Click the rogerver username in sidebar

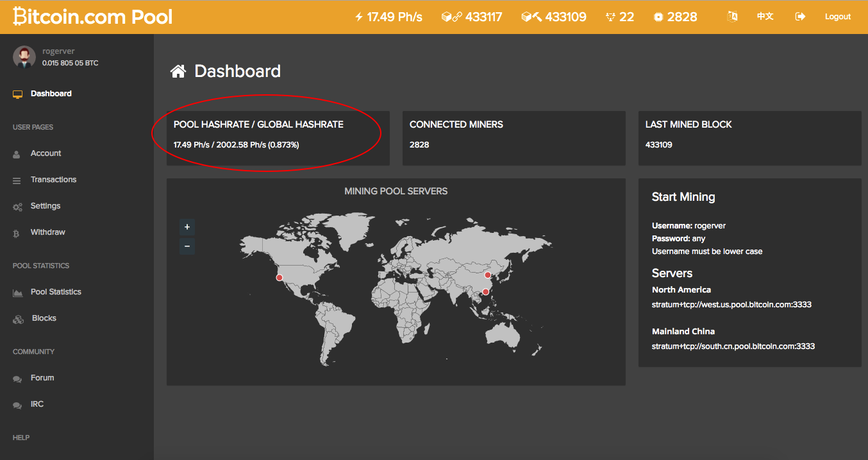[x=58, y=51]
